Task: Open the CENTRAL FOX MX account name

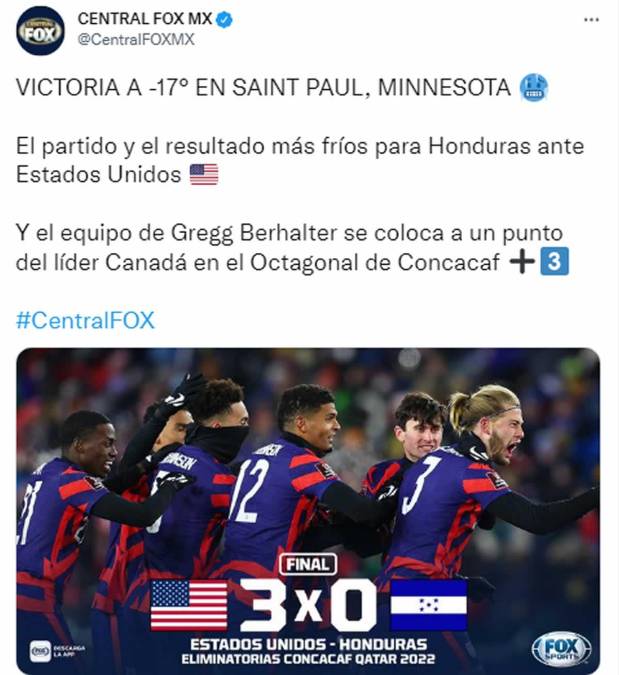Action: (x=145, y=19)
